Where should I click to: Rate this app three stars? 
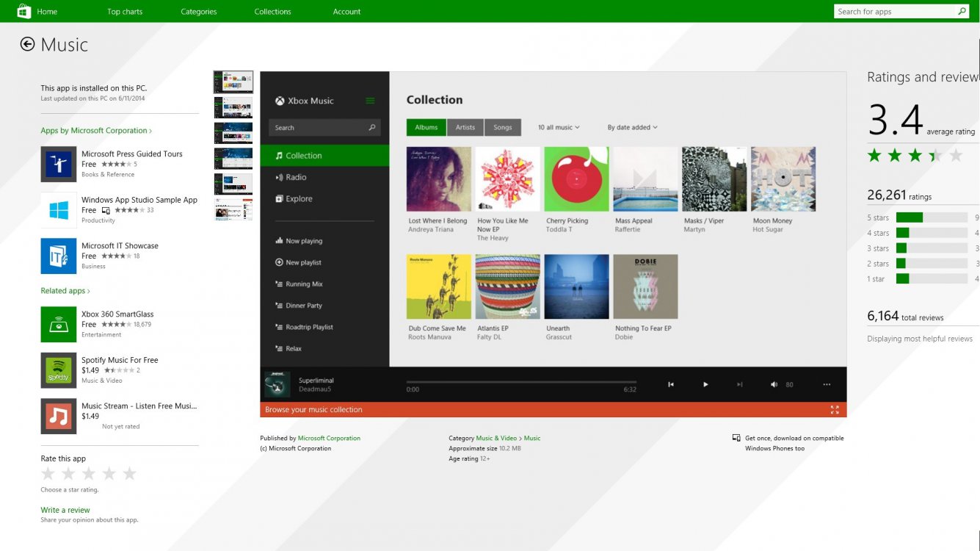pos(89,474)
